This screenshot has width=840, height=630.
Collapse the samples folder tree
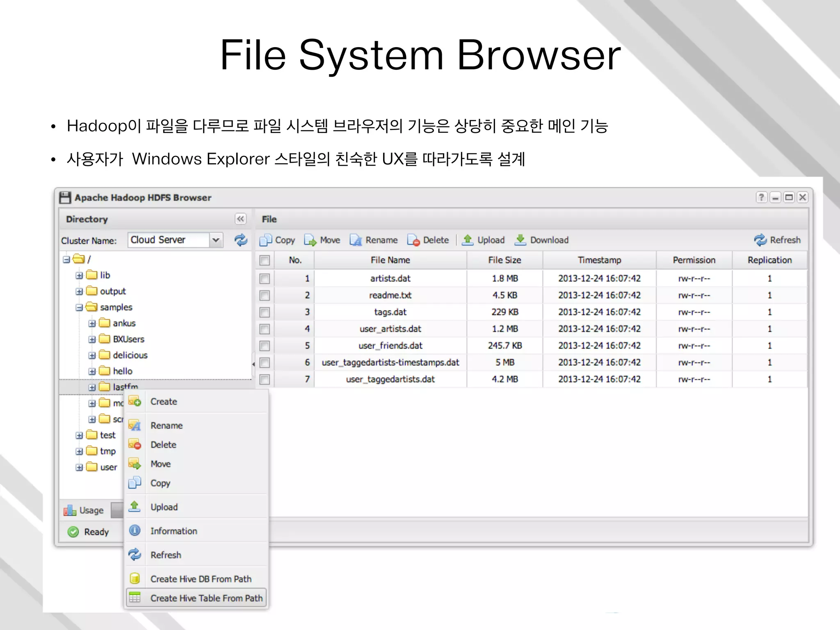(x=79, y=308)
